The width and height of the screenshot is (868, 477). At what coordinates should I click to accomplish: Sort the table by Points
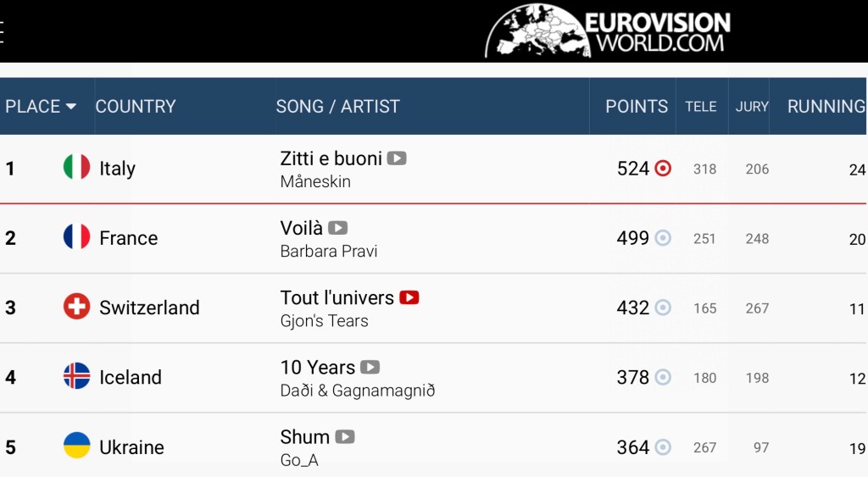pos(636,106)
